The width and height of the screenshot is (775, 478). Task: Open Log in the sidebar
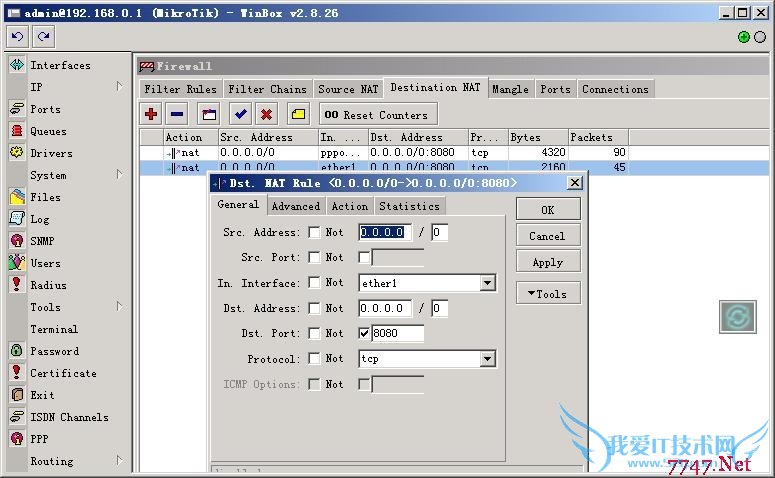click(x=40, y=219)
